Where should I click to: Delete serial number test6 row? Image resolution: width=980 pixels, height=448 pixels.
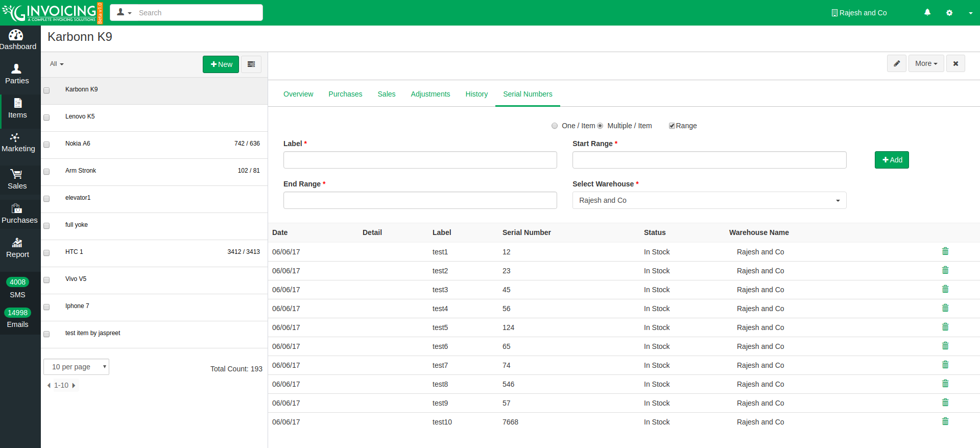[x=945, y=346]
